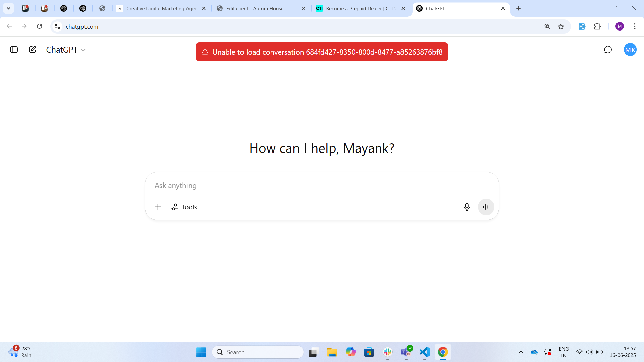Open the zoom magnifier in address bar

coord(547,26)
